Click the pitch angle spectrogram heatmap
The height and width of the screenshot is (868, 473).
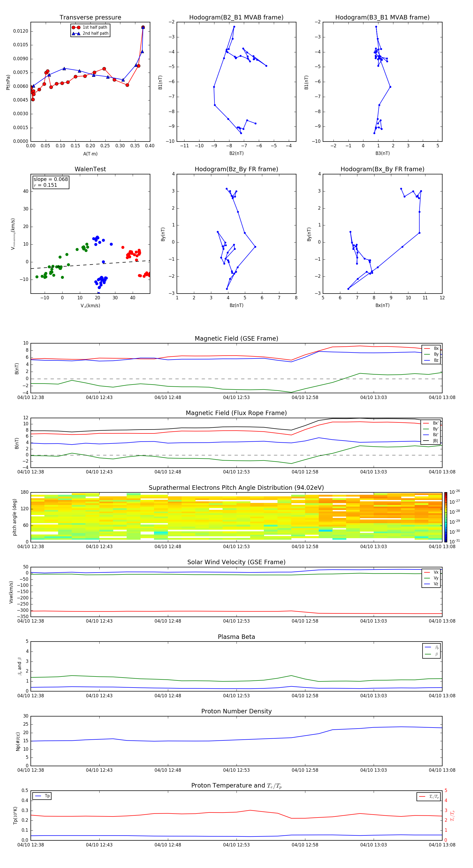pyautogui.click(x=236, y=517)
